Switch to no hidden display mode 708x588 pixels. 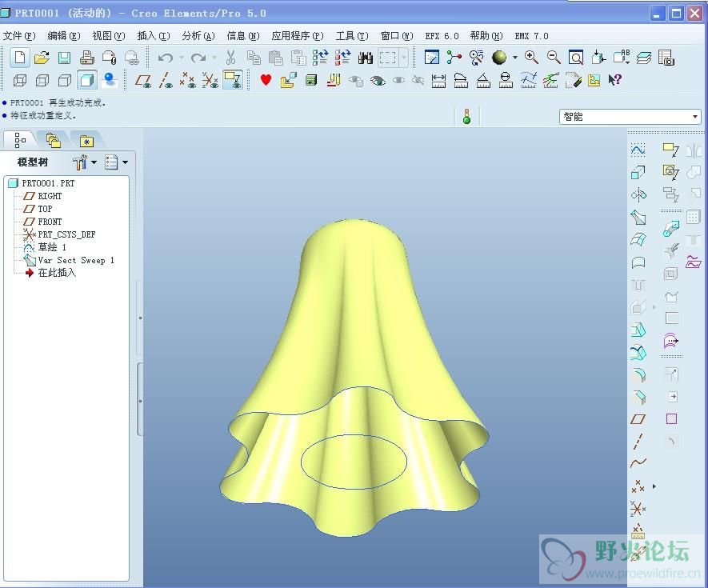tap(65, 80)
